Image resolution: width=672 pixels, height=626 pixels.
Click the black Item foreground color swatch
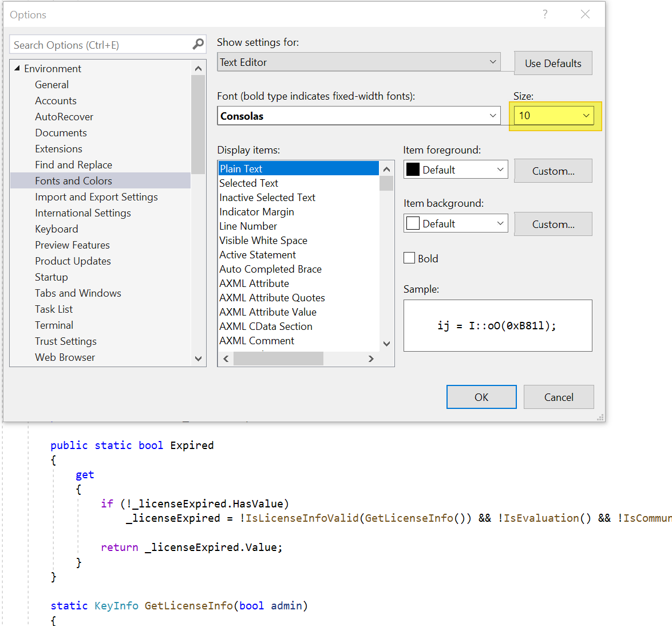(413, 170)
